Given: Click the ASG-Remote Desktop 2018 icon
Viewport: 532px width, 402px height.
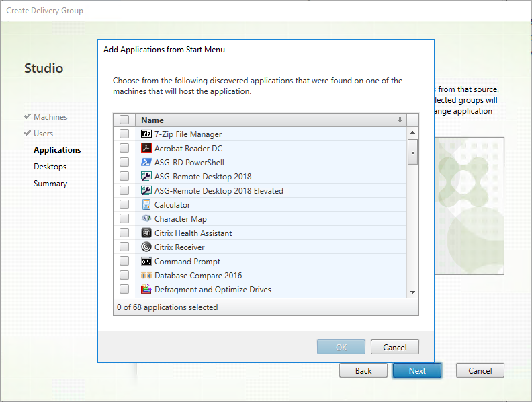Looking at the screenshot, I should [146, 176].
